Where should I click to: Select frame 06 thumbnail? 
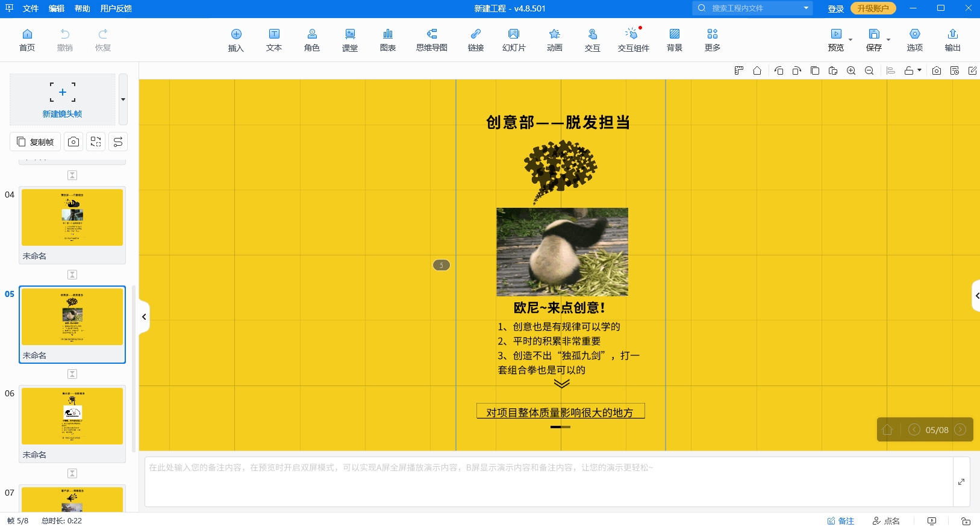click(72, 416)
